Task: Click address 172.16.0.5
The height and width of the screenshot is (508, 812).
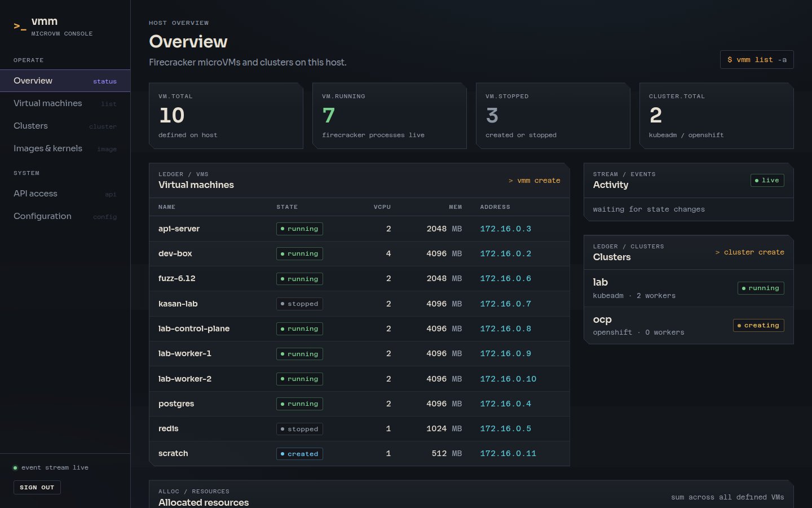Action: [x=505, y=428]
